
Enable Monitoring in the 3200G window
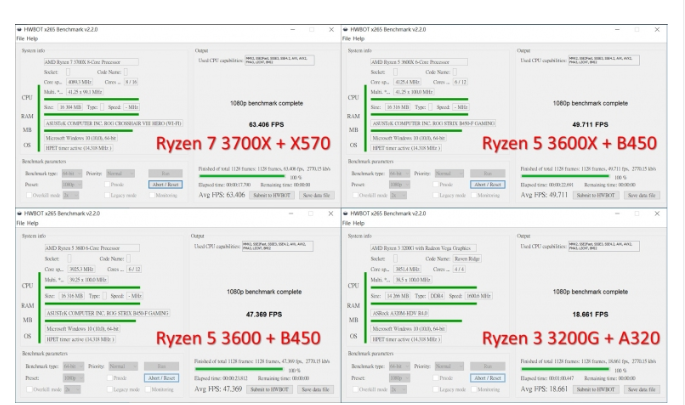[474, 389]
